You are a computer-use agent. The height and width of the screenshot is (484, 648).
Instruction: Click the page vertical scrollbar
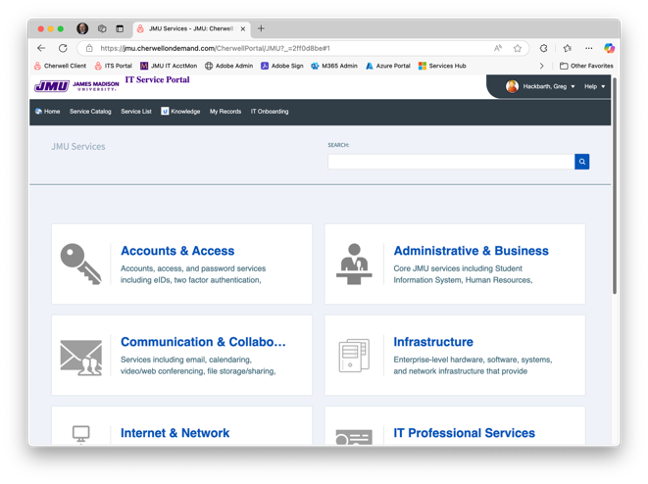coord(615,186)
